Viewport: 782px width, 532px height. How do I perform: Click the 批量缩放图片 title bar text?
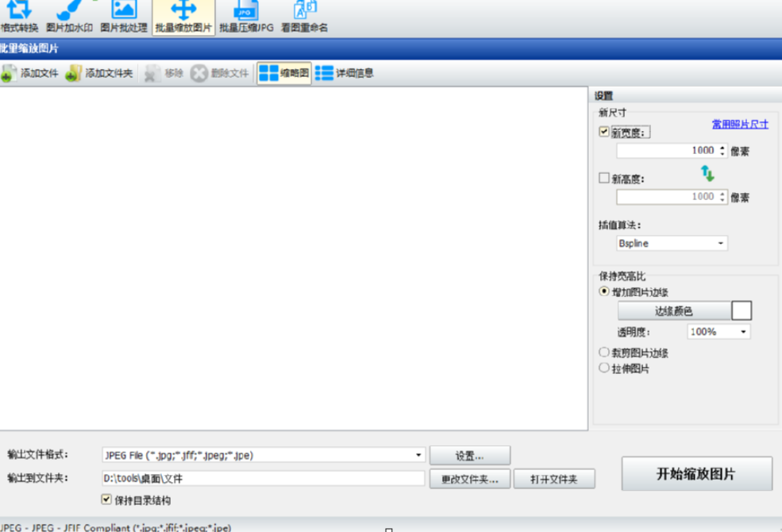(x=29, y=48)
